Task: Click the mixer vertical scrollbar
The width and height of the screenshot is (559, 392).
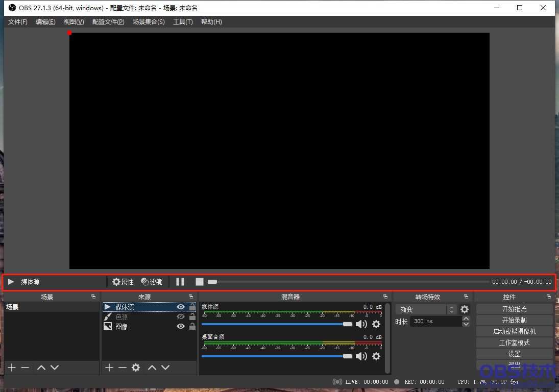Action: 387,338
